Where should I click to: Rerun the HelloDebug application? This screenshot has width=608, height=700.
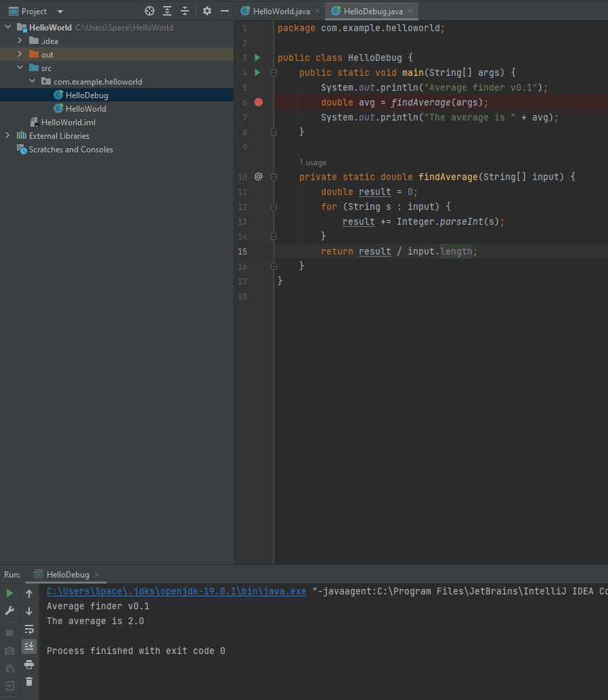[x=9, y=592]
